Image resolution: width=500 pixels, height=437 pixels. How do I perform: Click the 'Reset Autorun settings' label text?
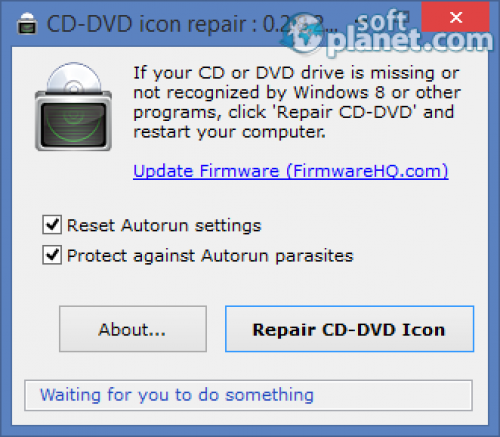click(164, 226)
